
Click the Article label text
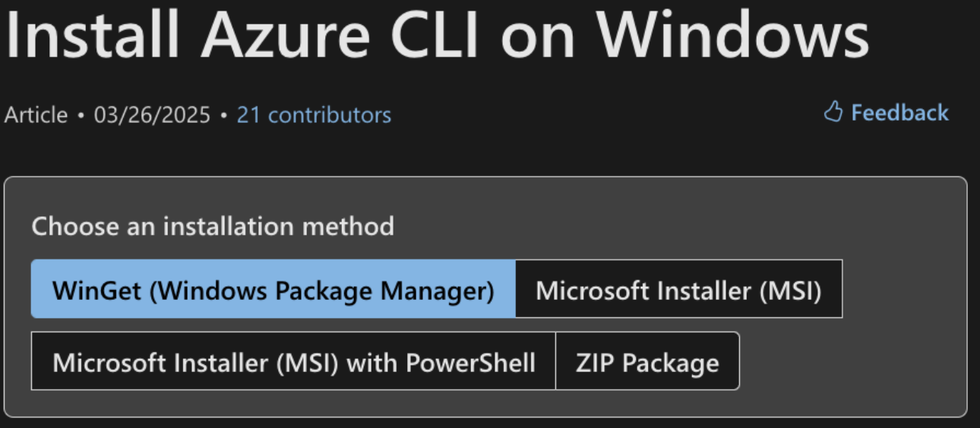(x=36, y=115)
